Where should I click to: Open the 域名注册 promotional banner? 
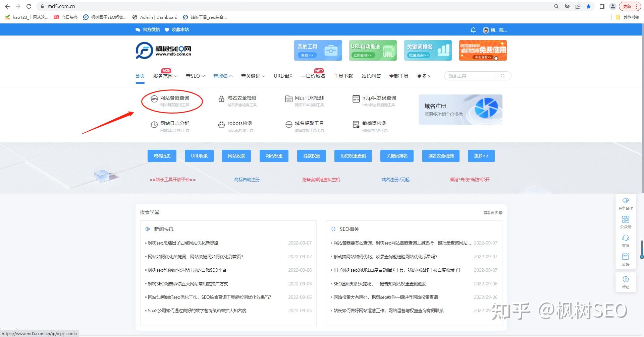tap(460, 110)
